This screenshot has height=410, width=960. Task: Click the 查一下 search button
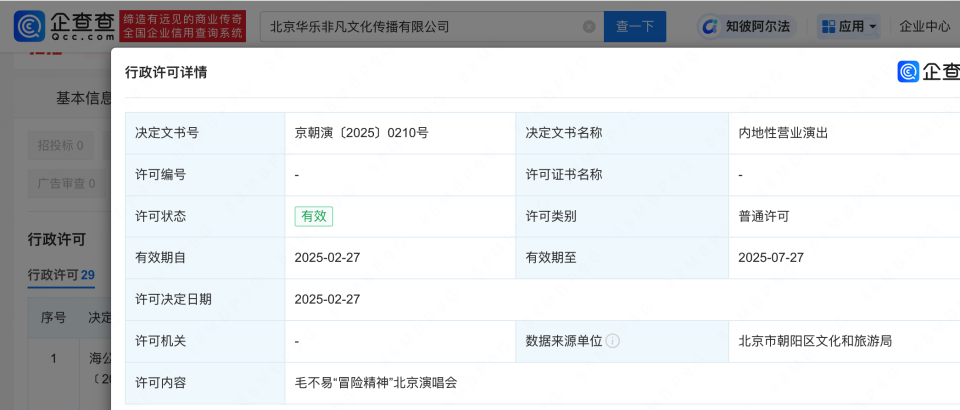point(635,26)
